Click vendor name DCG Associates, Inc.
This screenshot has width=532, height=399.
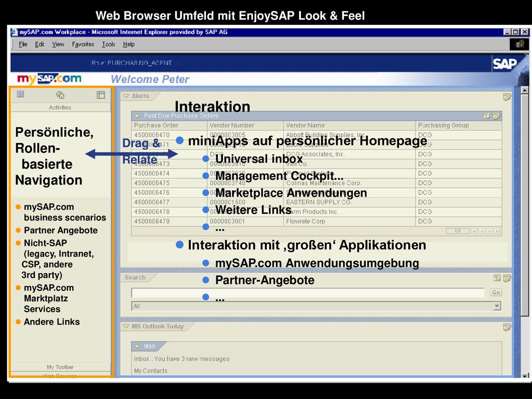[x=315, y=154]
